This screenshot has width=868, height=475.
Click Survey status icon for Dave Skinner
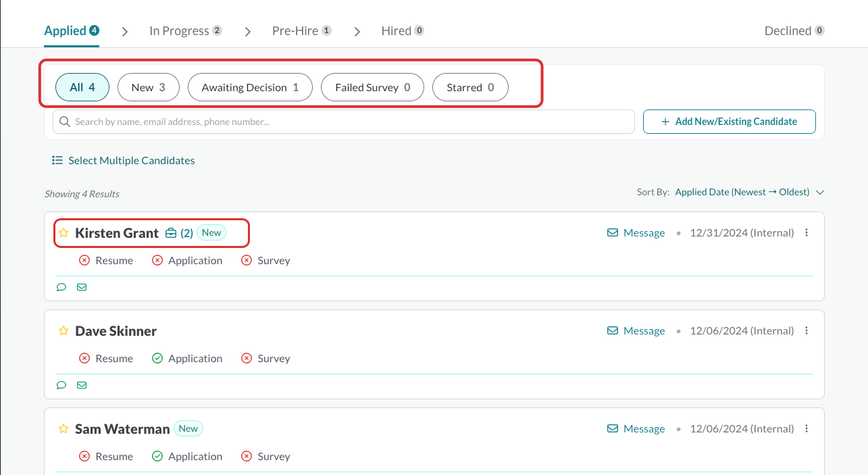click(x=247, y=359)
